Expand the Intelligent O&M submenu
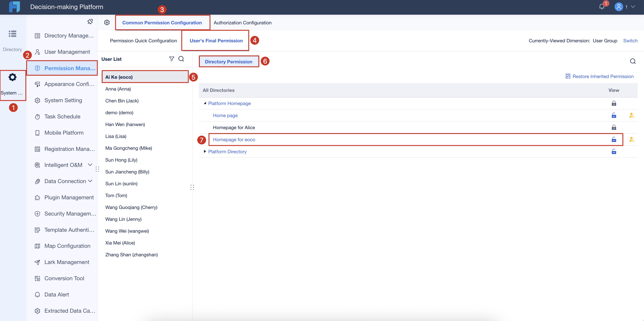 pyautogui.click(x=90, y=165)
